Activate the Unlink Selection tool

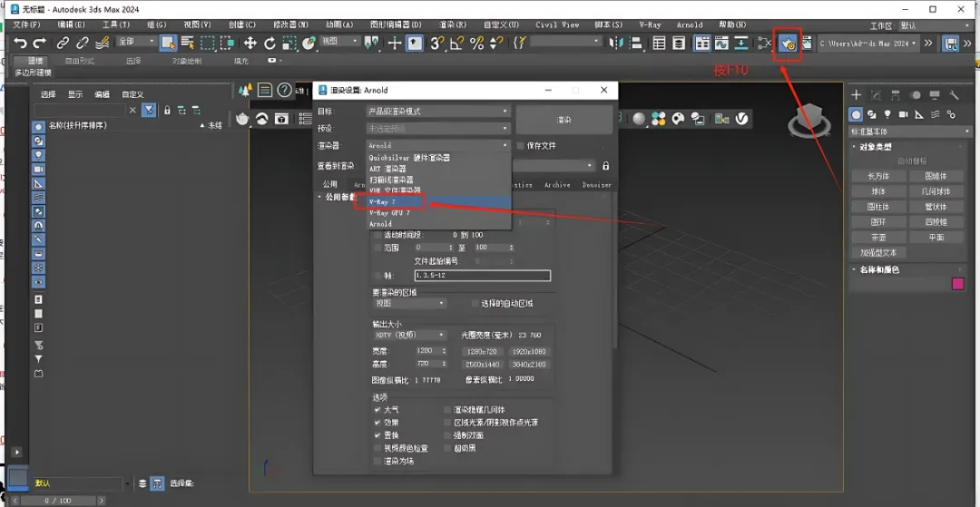click(x=83, y=44)
